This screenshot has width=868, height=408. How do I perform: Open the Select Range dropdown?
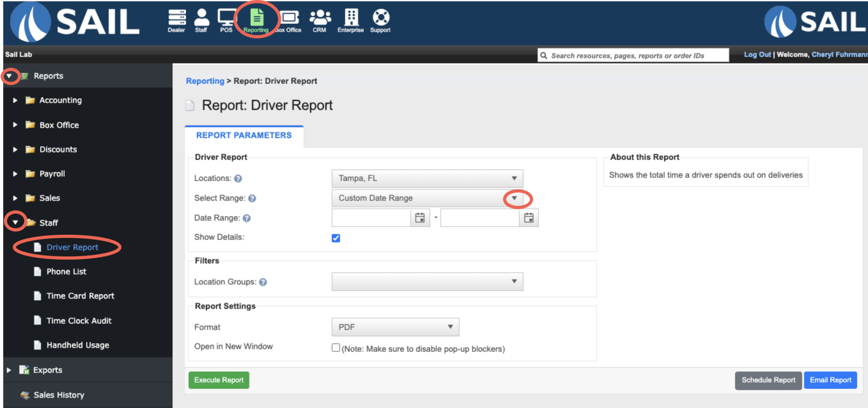click(427, 198)
